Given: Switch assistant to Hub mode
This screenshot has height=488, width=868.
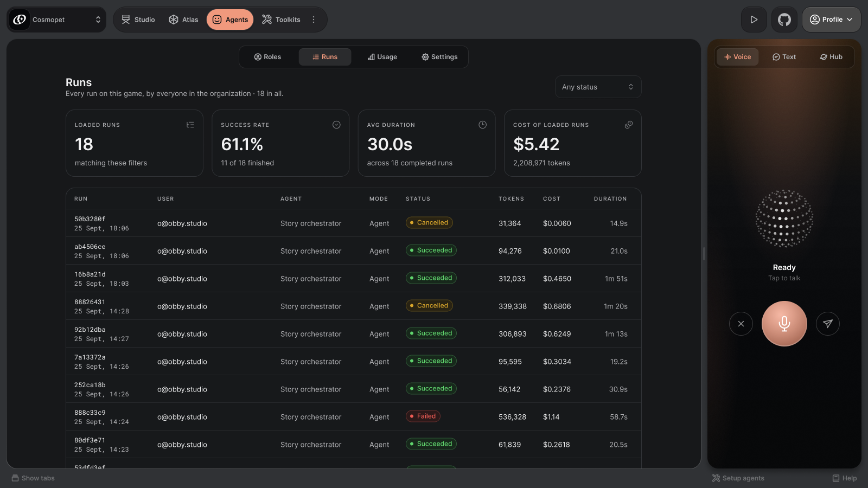Looking at the screenshot, I should point(831,57).
